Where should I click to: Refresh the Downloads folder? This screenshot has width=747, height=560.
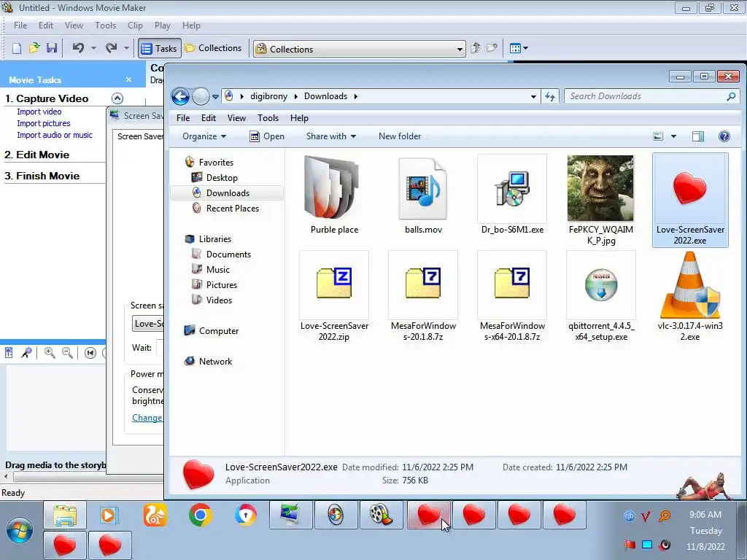click(x=550, y=97)
